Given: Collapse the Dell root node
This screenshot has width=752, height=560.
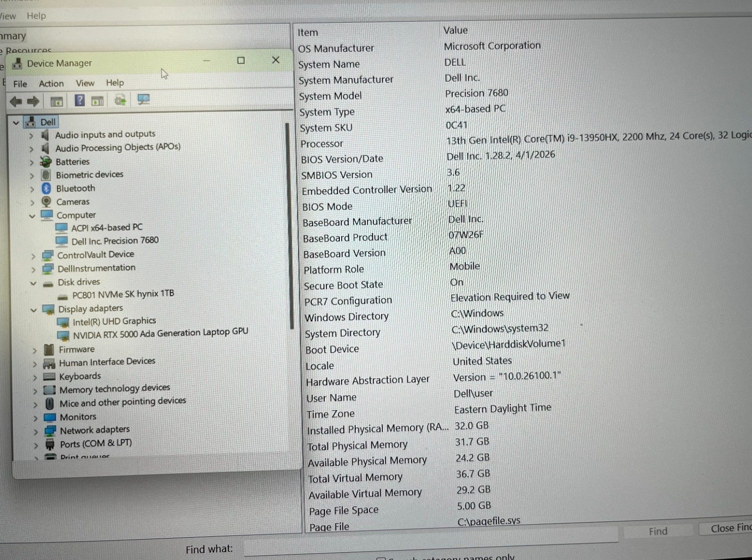Looking at the screenshot, I should point(16,123).
